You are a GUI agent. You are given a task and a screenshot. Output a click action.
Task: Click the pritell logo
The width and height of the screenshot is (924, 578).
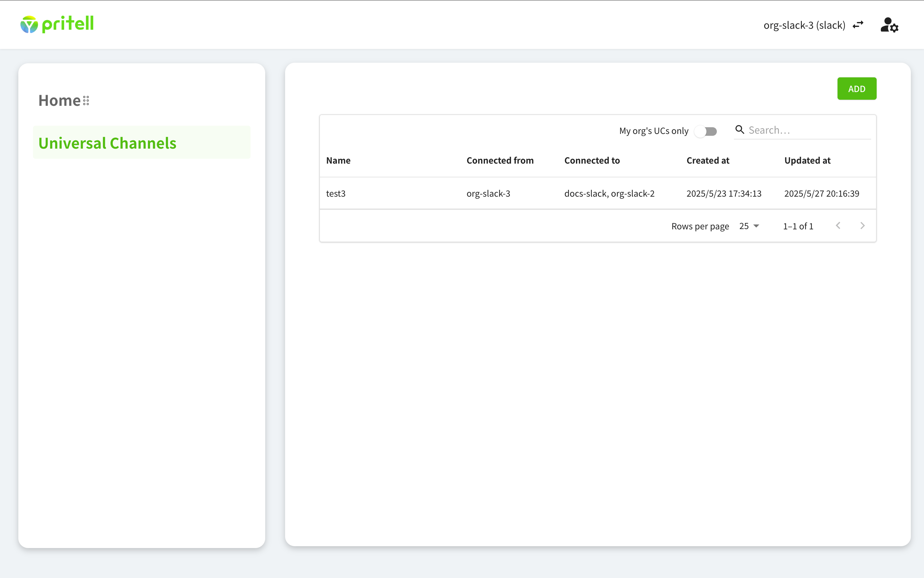coord(57,24)
